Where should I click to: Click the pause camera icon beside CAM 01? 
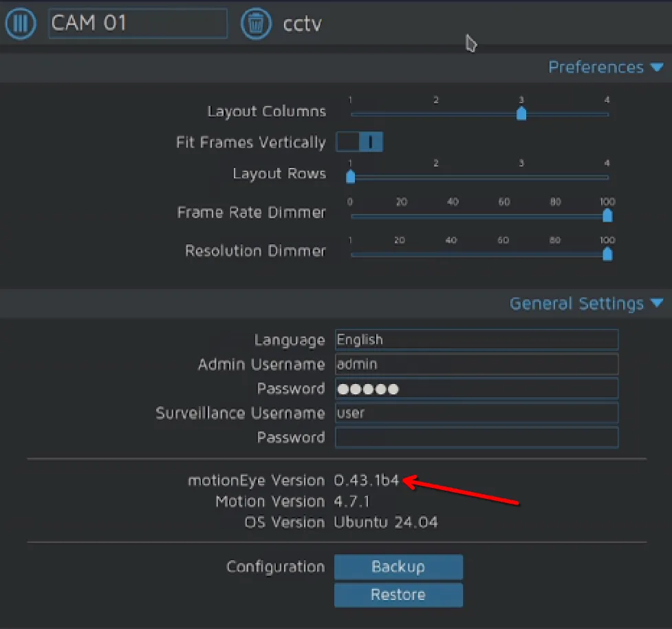pos(20,23)
